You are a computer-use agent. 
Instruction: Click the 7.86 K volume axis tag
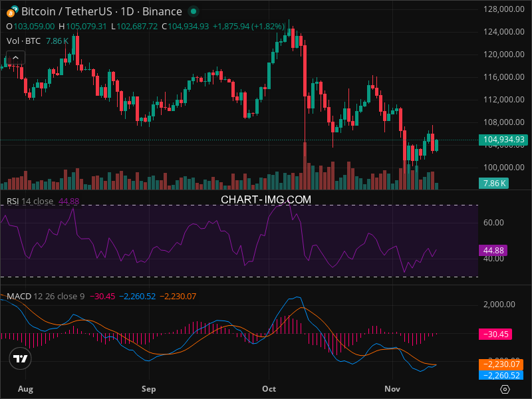[495, 183]
